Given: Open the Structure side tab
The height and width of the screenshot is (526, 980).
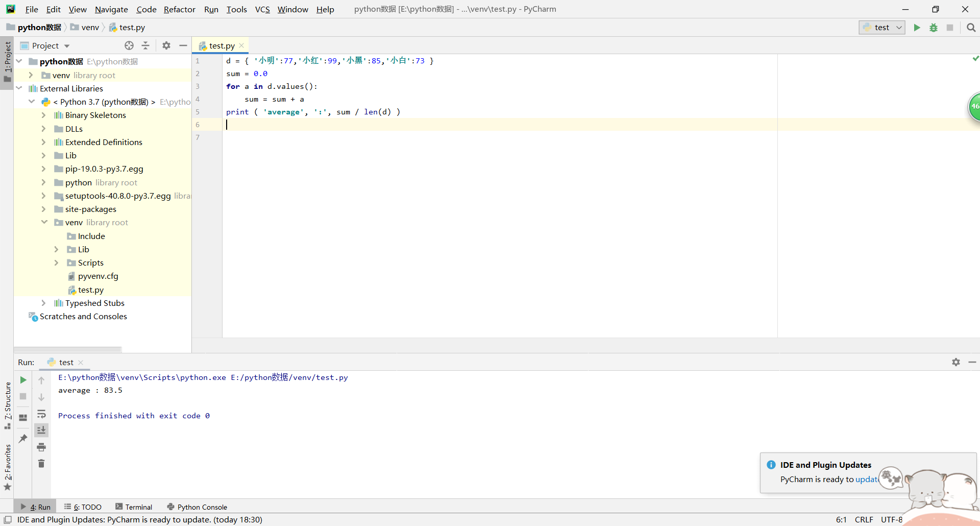Looking at the screenshot, I should [7, 406].
